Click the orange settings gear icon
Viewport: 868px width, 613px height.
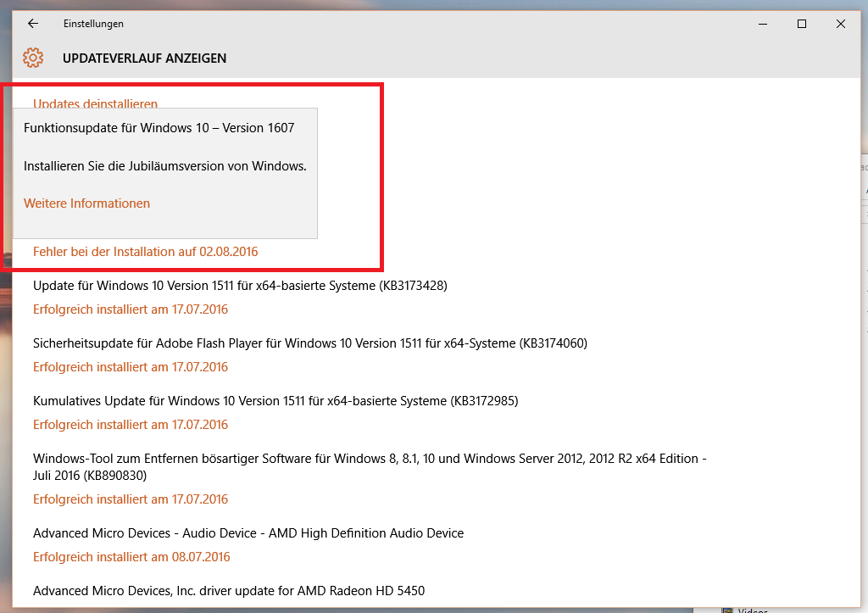tap(33, 58)
